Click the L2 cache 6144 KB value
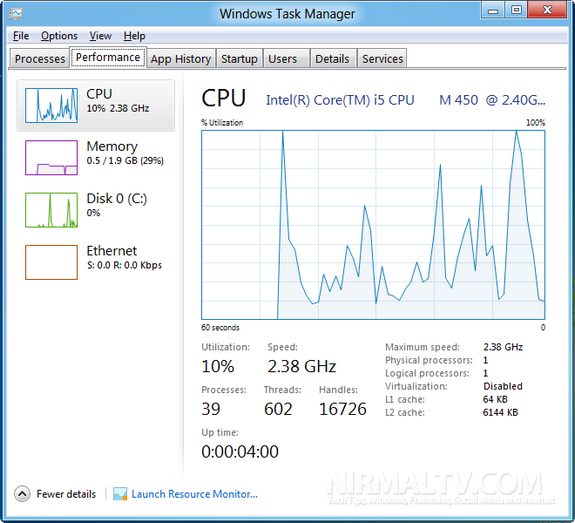Screen dimensions: 575x523 pos(500,413)
